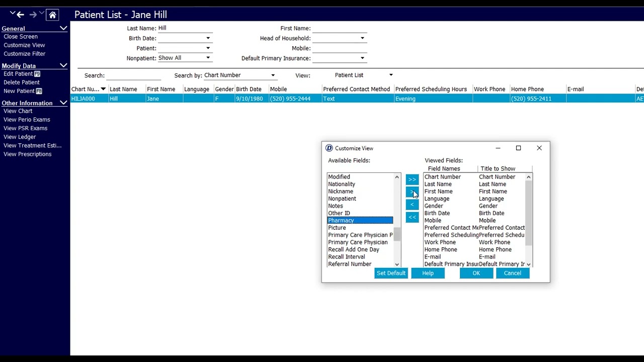Click the Birth Date column header
This screenshot has height=362, width=644.
point(251,89)
